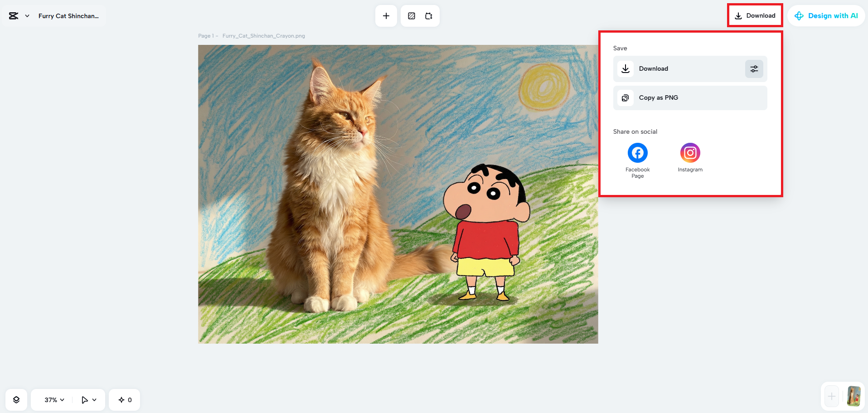Viewport: 868px width, 413px height.
Task: Open the canvas background tool
Action: [411, 15]
